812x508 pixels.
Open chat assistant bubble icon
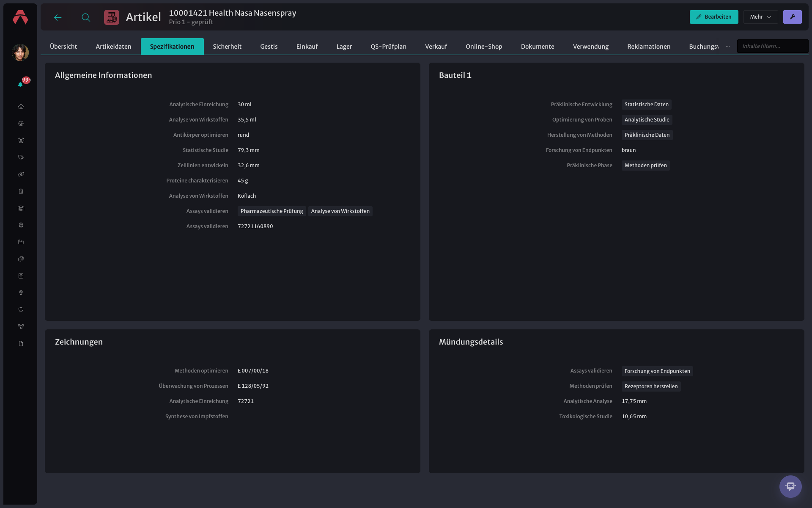click(x=790, y=486)
